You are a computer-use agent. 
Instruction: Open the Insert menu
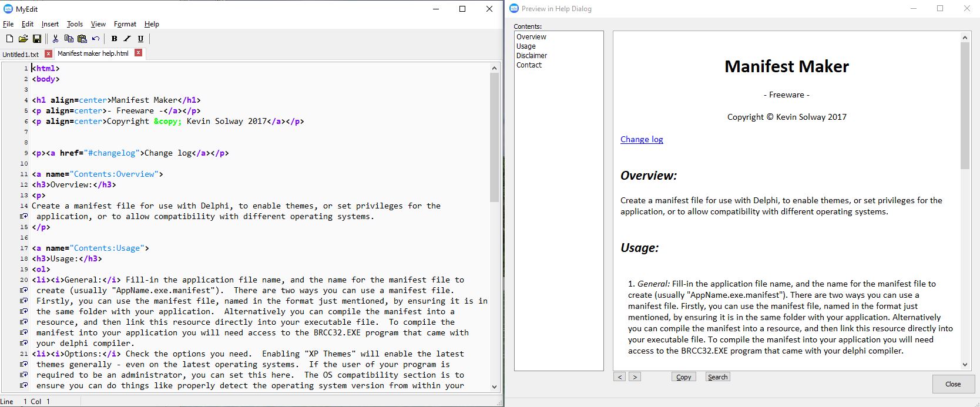click(50, 24)
